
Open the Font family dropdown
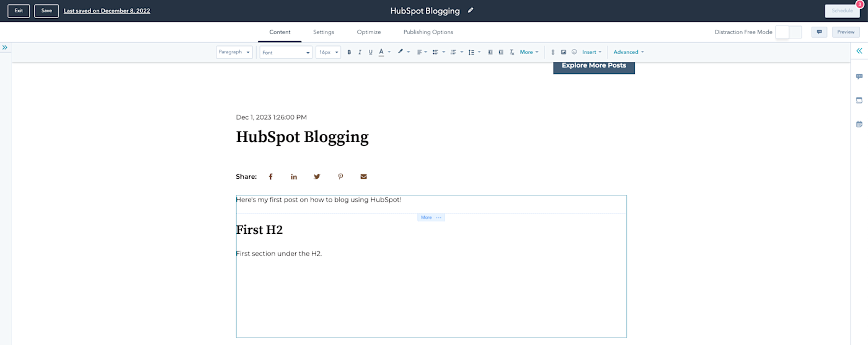(286, 52)
